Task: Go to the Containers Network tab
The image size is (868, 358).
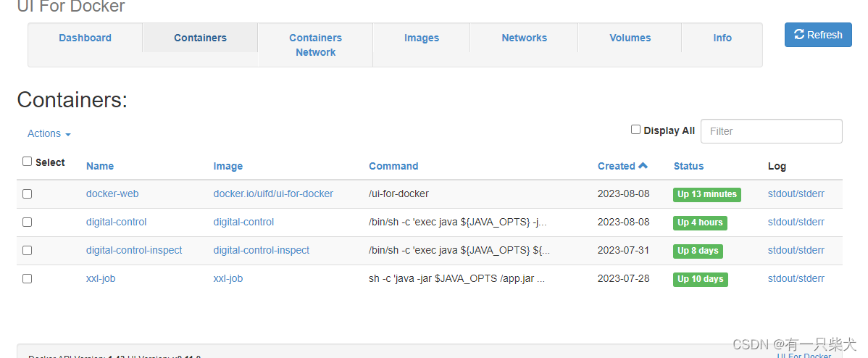Action: [315, 45]
